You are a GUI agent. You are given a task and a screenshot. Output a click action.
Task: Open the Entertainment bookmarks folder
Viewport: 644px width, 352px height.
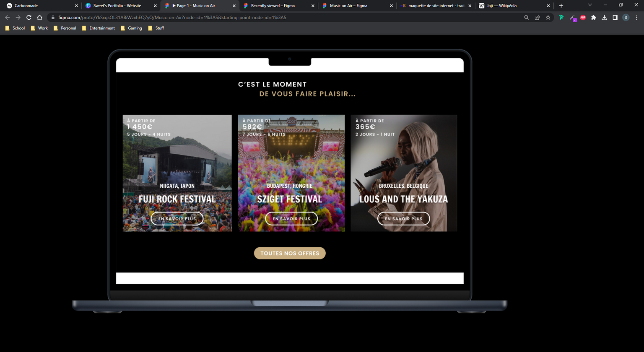click(98, 28)
